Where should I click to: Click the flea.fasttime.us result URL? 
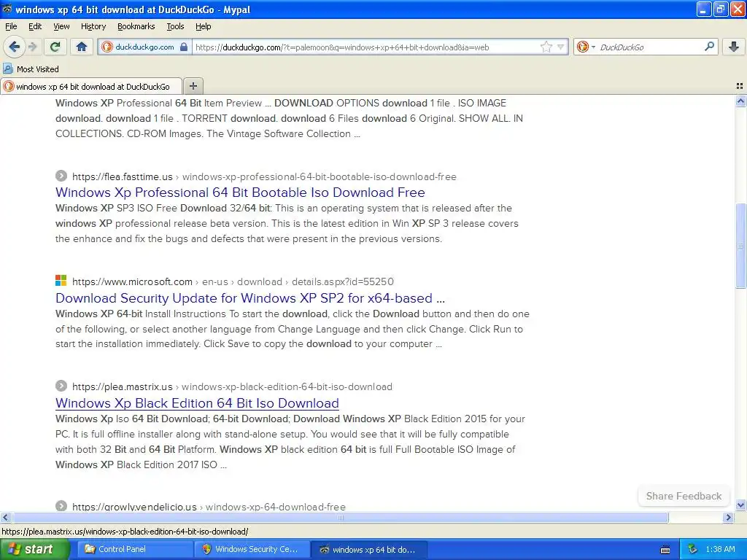264,176
